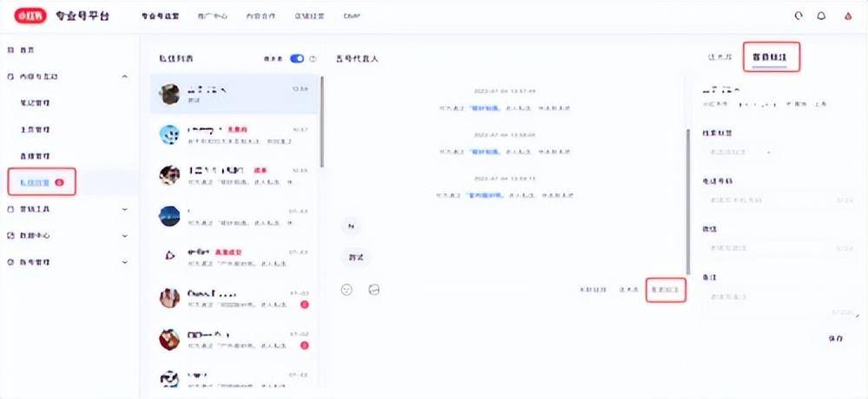Open 笔记管理 in the sidebar
The height and width of the screenshot is (399, 868).
[x=35, y=103]
